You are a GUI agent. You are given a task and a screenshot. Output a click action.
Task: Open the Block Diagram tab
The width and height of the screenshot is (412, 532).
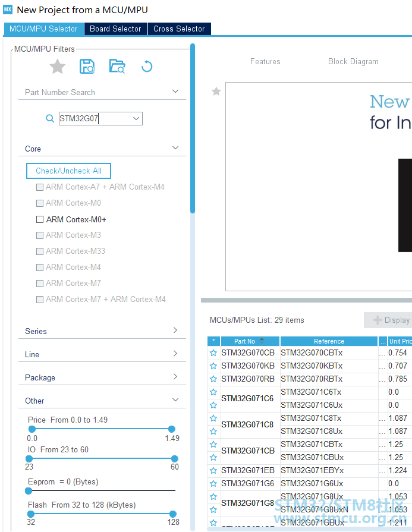coord(353,61)
